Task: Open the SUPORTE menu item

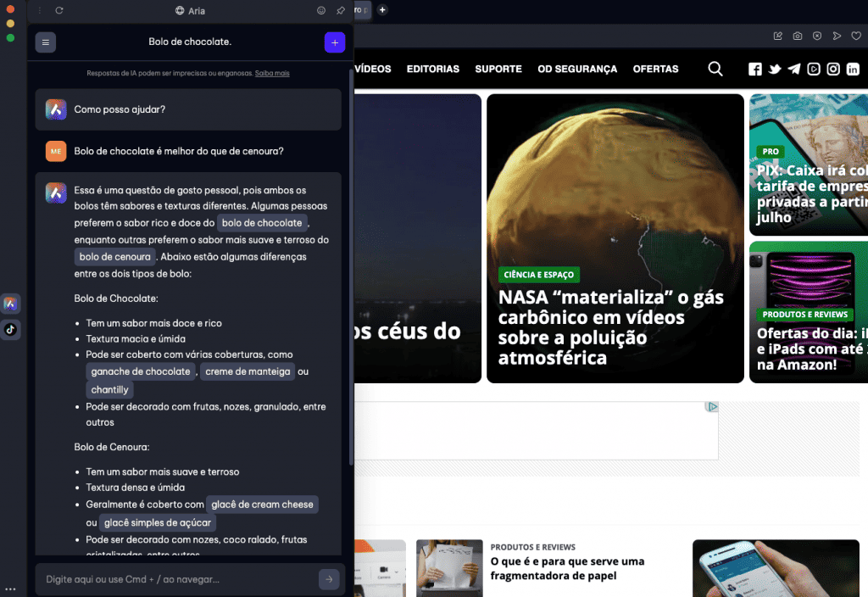Action: tap(498, 69)
